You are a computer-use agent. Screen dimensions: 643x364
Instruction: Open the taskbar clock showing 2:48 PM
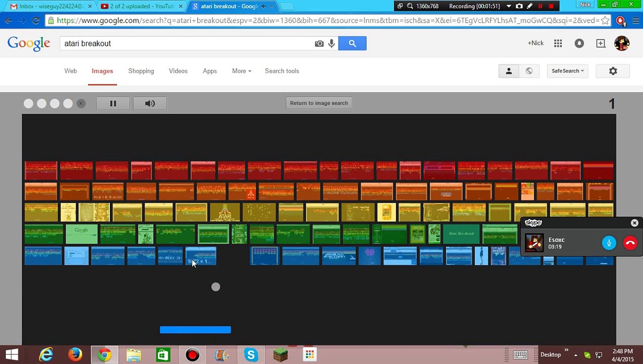(622, 355)
